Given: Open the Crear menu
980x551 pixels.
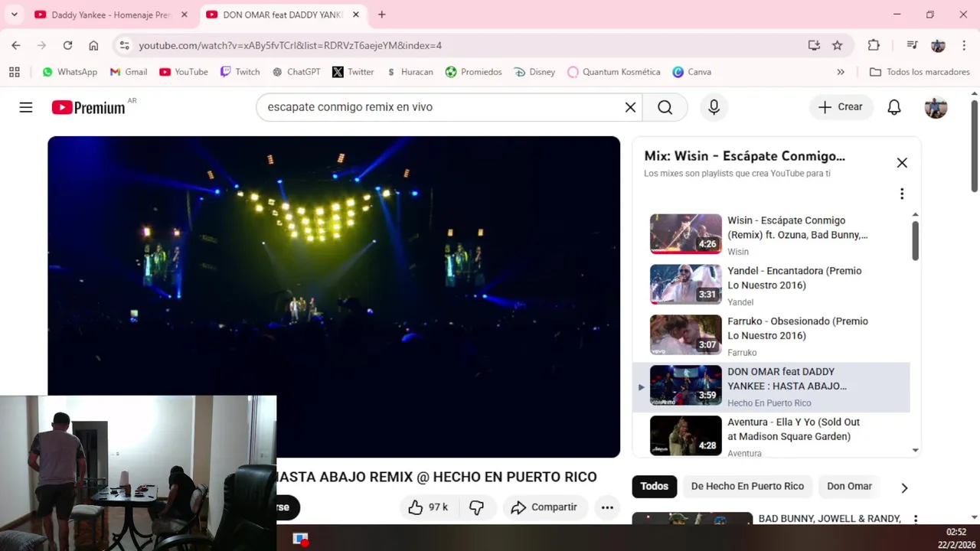Looking at the screenshot, I should coord(841,107).
